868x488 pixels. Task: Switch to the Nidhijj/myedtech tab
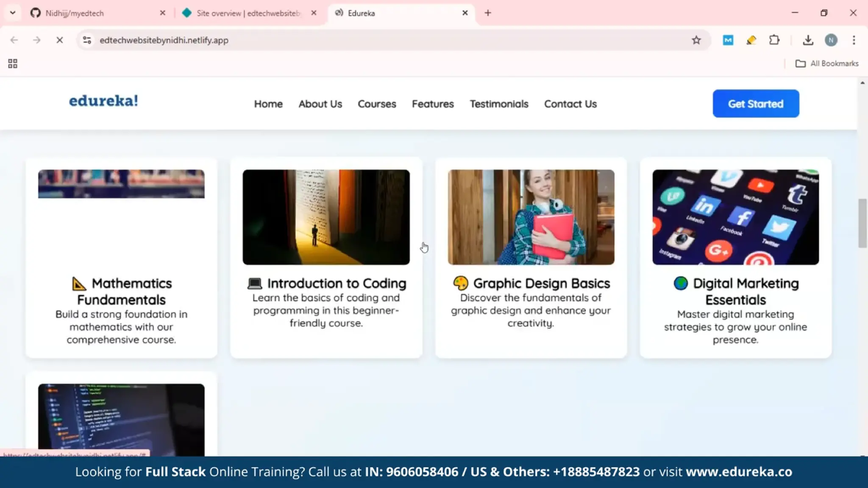pos(97,13)
